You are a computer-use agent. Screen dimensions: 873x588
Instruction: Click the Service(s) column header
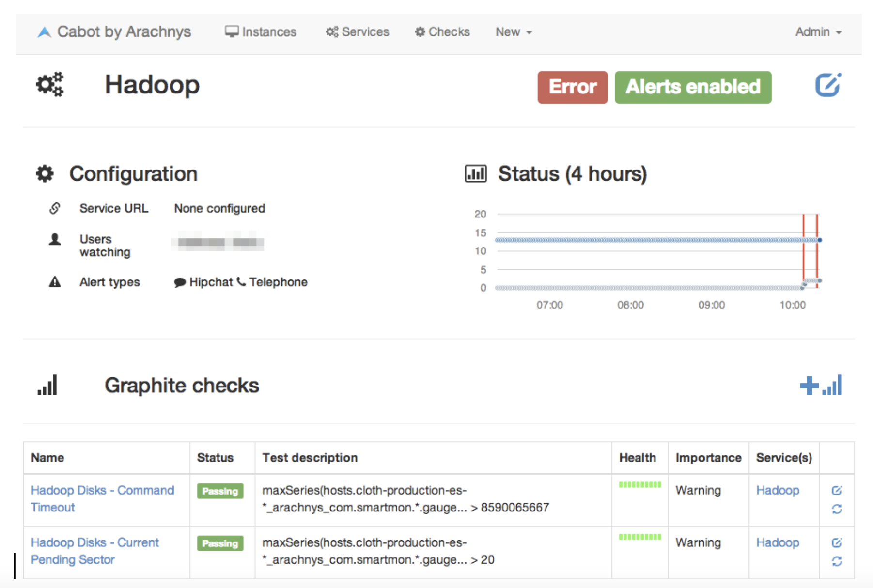tap(784, 458)
